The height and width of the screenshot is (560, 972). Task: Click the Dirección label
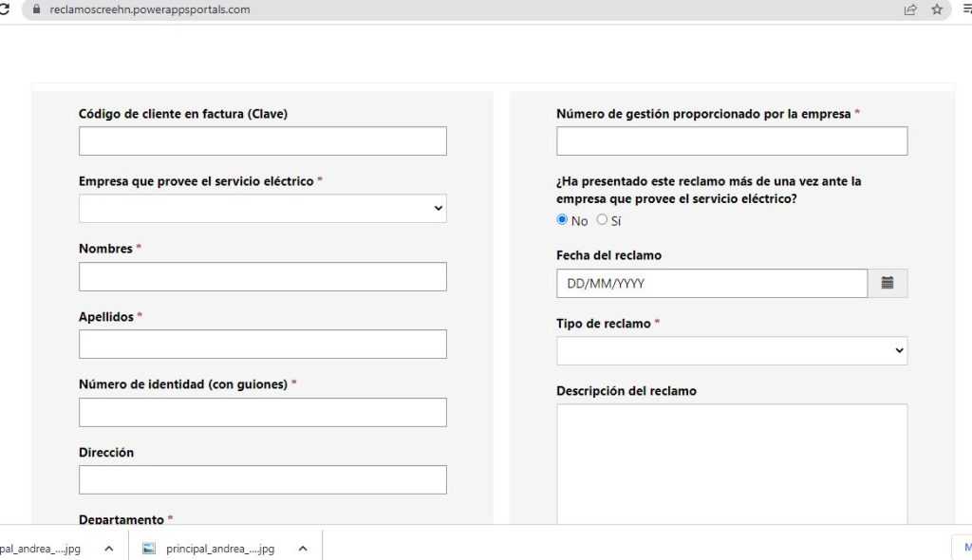106,452
